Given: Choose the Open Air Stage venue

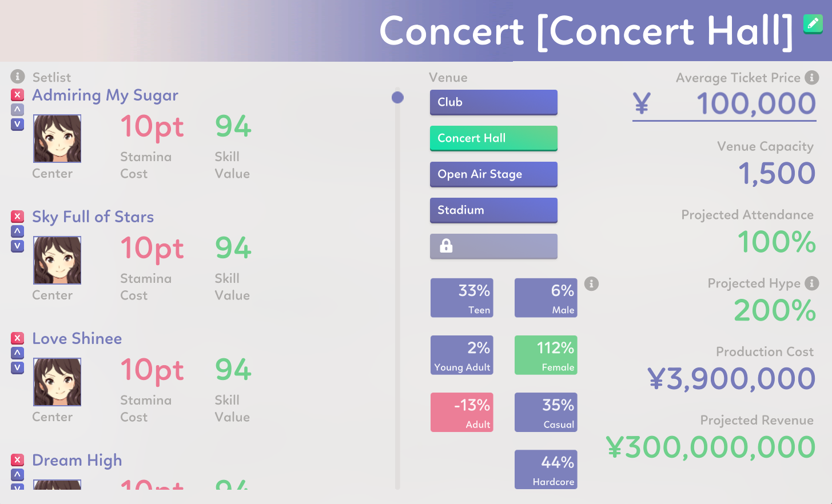Looking at the screenshot, I should tap(493, 174).
